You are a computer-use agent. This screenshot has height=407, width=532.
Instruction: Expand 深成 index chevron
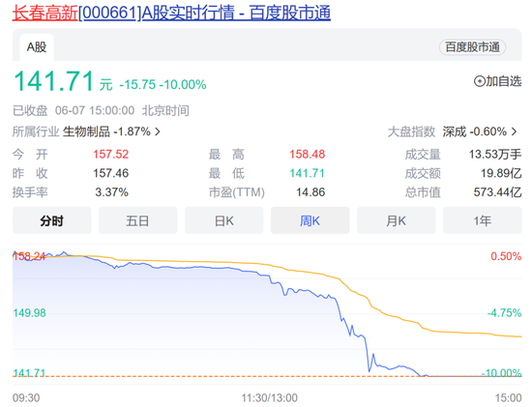(x=515, y=131)
